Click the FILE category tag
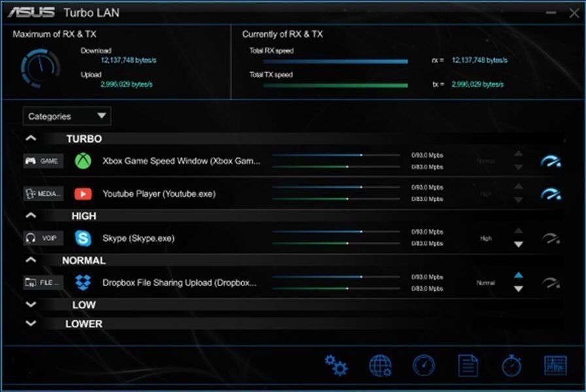This screenshot has height=392, width=586. click(43, 283)
